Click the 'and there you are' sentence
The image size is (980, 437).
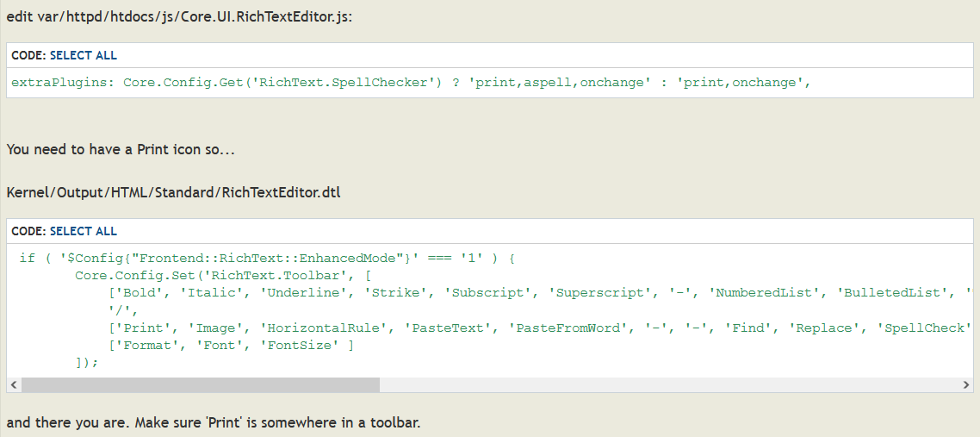pos(213,423)
